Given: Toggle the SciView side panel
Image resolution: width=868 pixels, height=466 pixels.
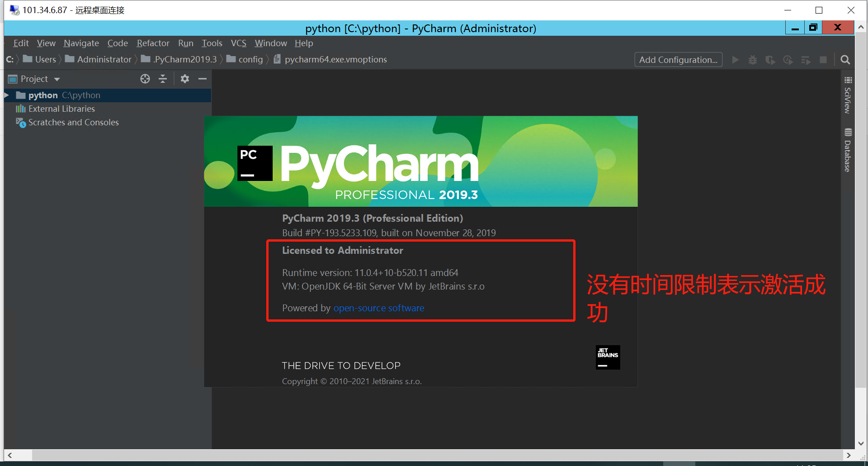Looking at the screenshot, I should point(848,95).
